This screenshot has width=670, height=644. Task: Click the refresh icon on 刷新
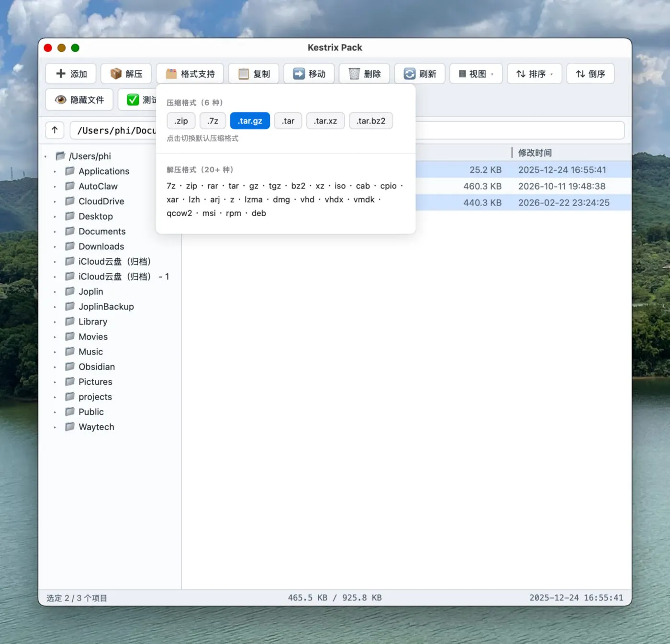tap(410, 74)
